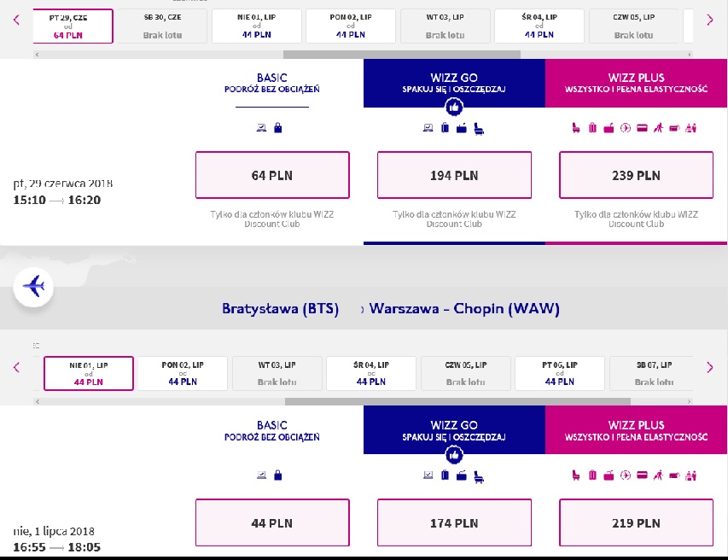Select the 64 PLN Basic fare
This screenshot has height=560, width=728.
pos(272,175)
